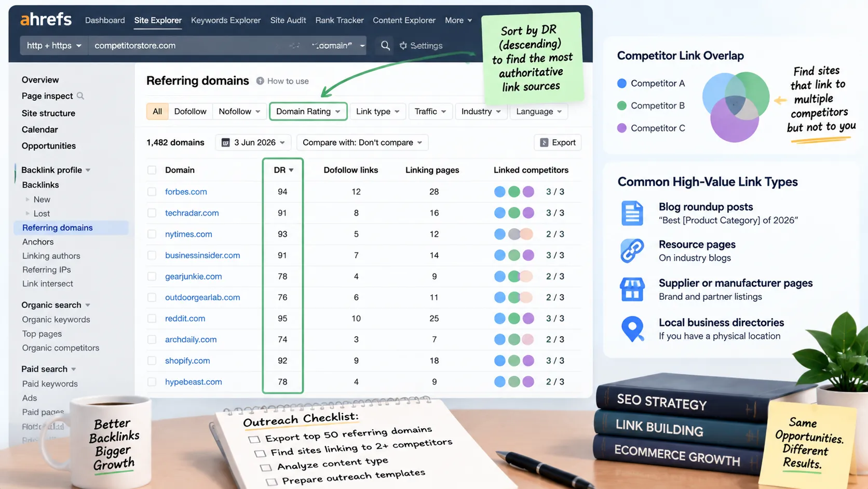Open Settings via the gear icon
Image resolution: width=868 pixels, height=489 pixels.
403,46
